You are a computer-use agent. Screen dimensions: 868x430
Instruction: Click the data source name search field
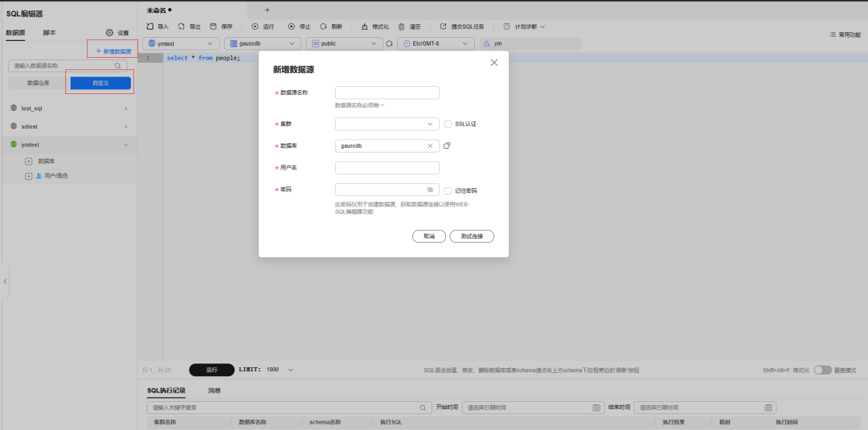(68, 65)
